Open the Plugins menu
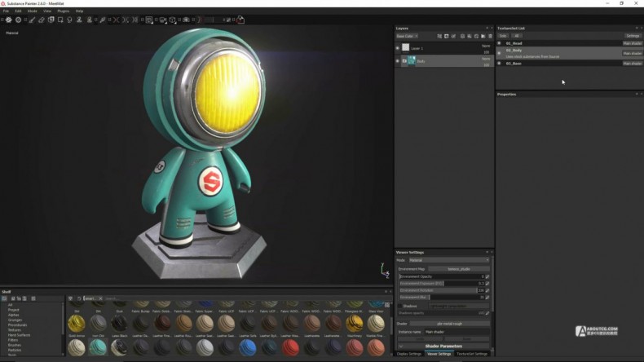This screenshot has height=362, width=644. tap(64, 11)
